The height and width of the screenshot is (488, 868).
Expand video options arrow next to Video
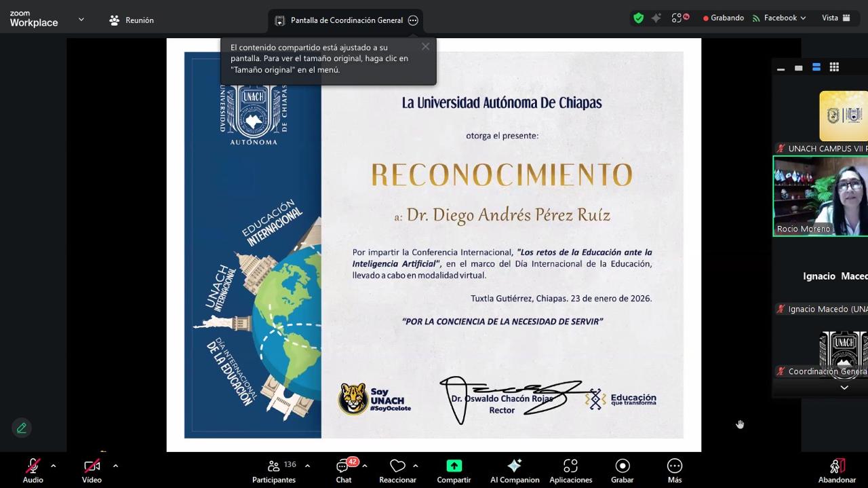pos(115,466)
